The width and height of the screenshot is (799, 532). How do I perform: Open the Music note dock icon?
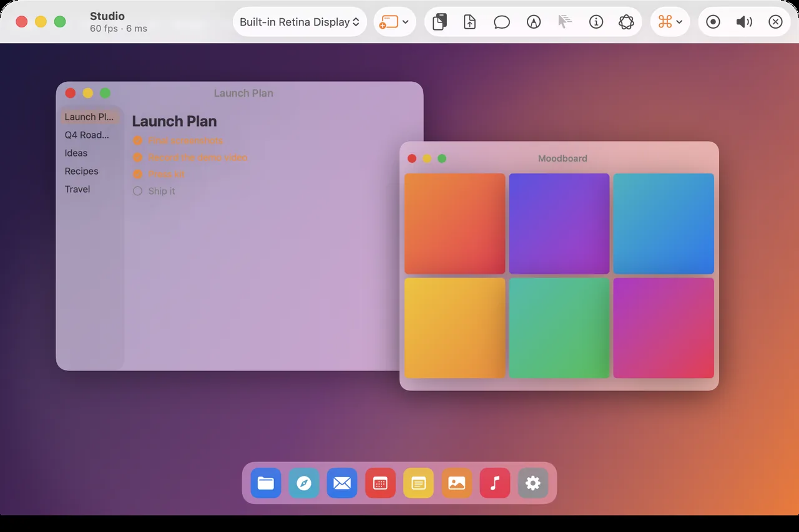[x=494, y=483]
